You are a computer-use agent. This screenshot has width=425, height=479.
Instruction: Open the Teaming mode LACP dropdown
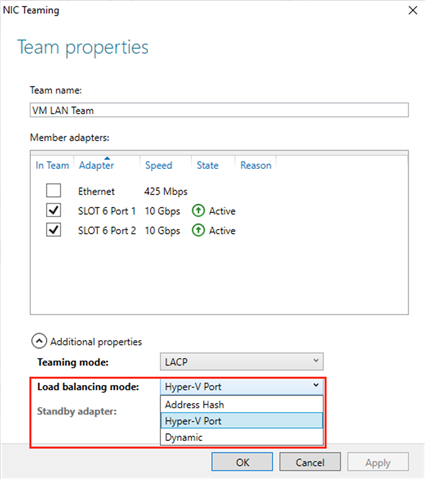tap(242, 362)
